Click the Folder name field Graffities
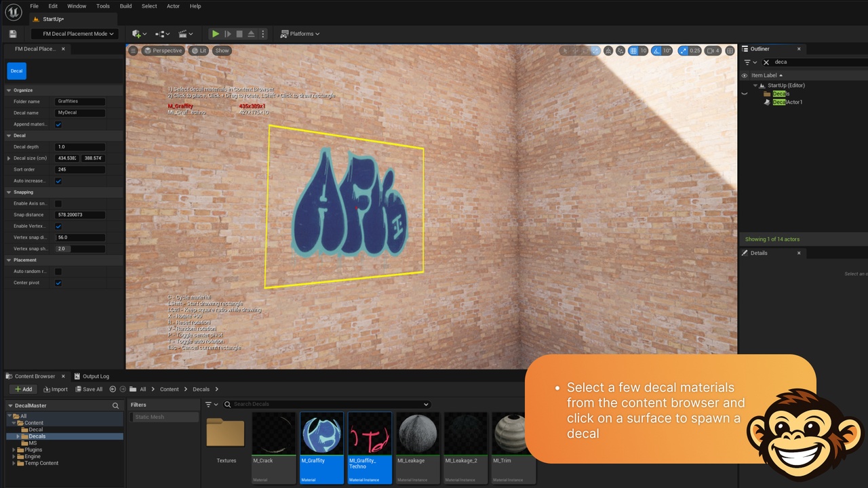The image size is (868, 488). pos(80,102)
